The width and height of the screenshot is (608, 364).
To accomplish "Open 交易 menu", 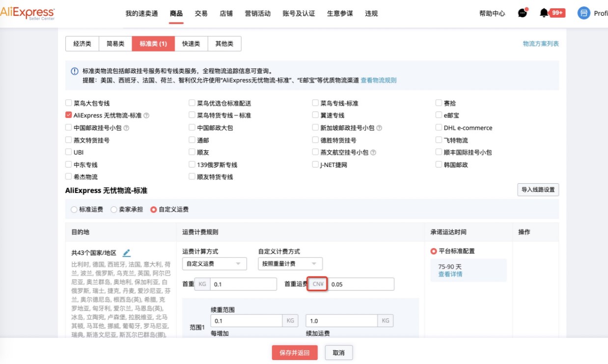I will (x=201, y=14).
